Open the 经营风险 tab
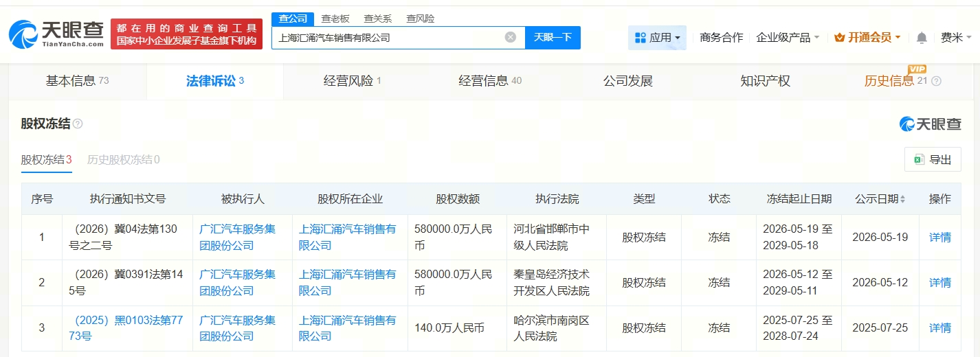This screenshot has width=980, height=357. pyautogui.click(x=353, y=81)
